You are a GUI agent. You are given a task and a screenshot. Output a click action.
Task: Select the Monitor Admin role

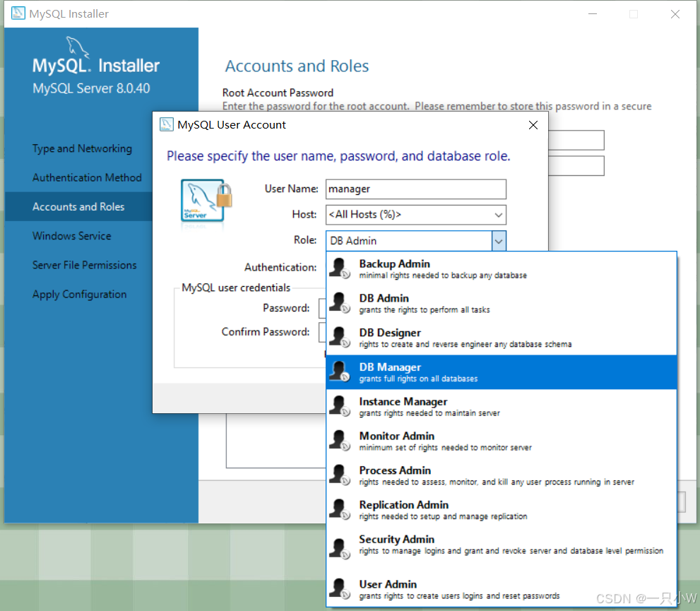click(502, 441)
